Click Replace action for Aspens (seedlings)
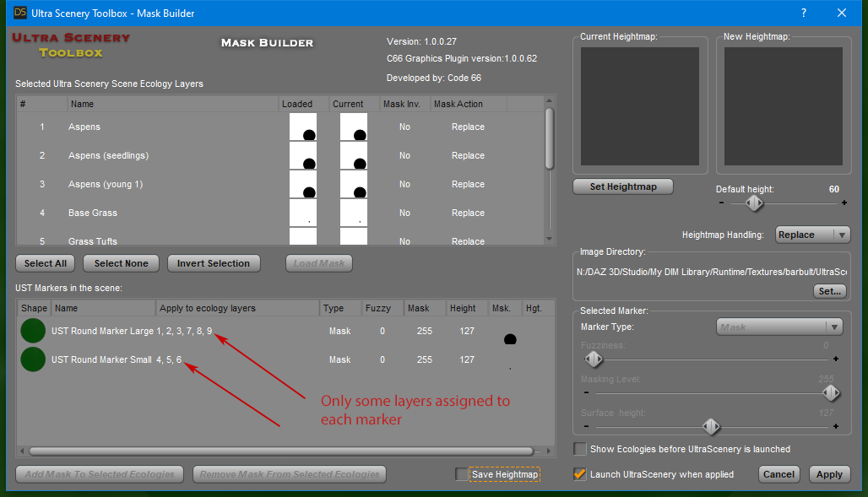868x497 pixels. [468, 155]
